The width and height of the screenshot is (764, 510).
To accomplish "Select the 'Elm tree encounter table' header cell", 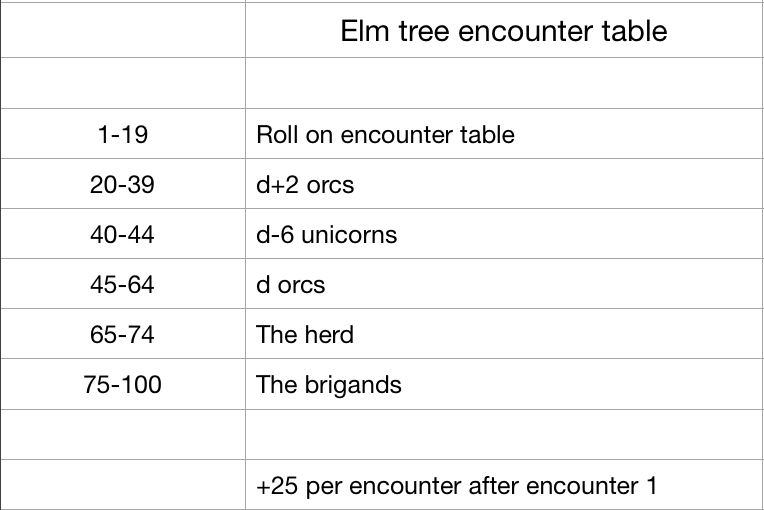I will 504,30.
